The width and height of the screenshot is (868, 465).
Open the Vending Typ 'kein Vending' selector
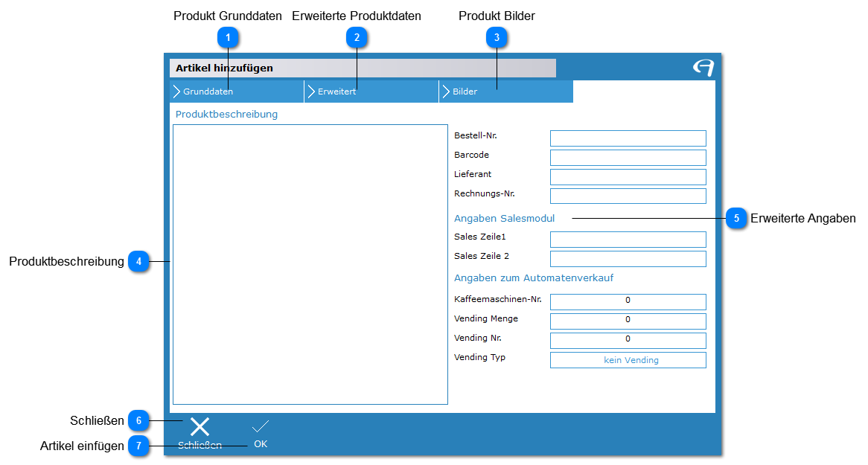coord(628,360)
